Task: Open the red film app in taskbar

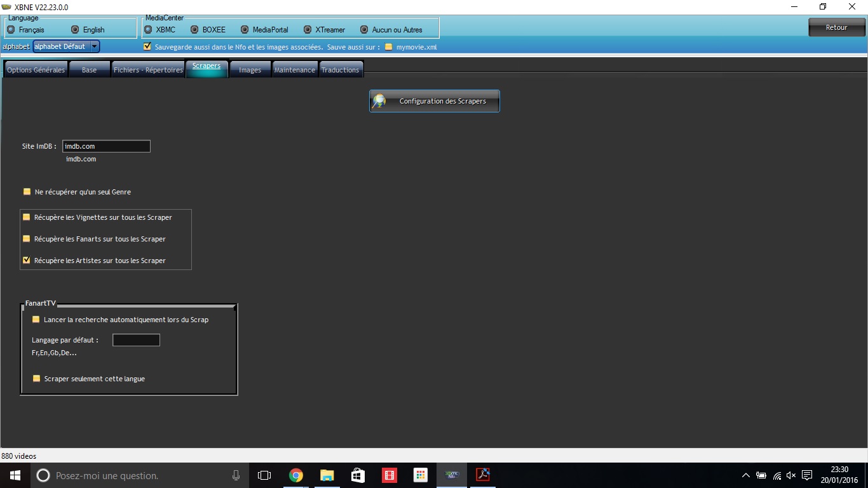Action: click(389, 475)
